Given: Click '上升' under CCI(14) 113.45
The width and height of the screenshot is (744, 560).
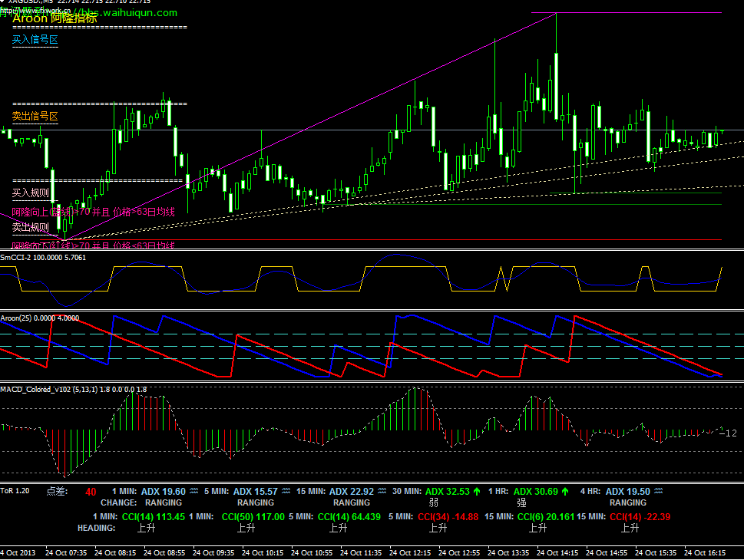Looking at the screenshot, I should click(146, 528).
